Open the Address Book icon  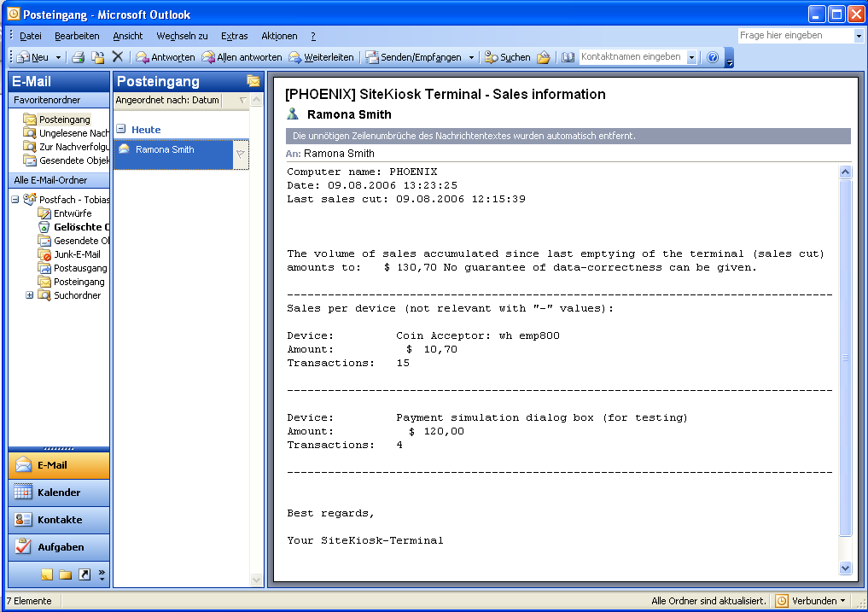pos(568,57)
